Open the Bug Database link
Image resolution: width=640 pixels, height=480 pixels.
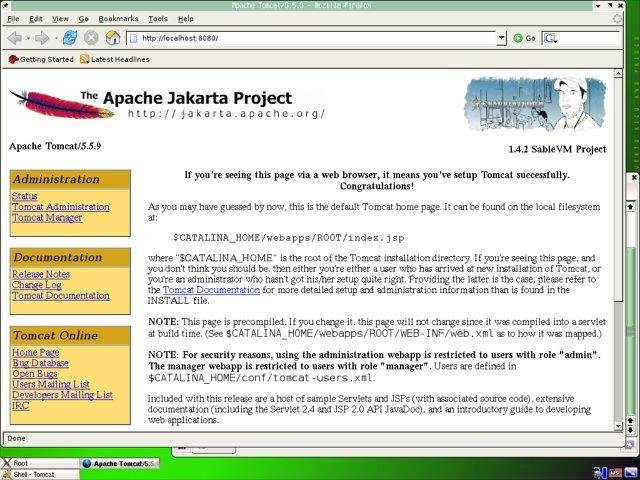(40, 363)
